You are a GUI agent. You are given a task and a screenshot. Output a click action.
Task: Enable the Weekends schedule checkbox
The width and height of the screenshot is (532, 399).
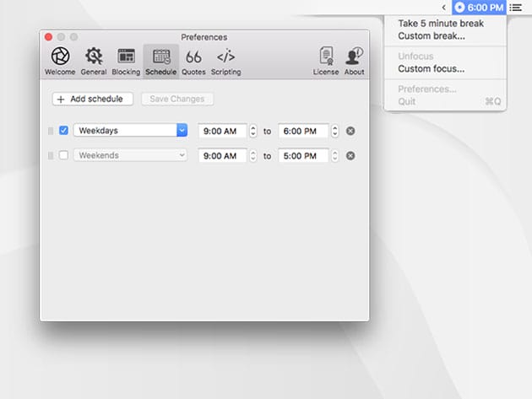(63, 155)
